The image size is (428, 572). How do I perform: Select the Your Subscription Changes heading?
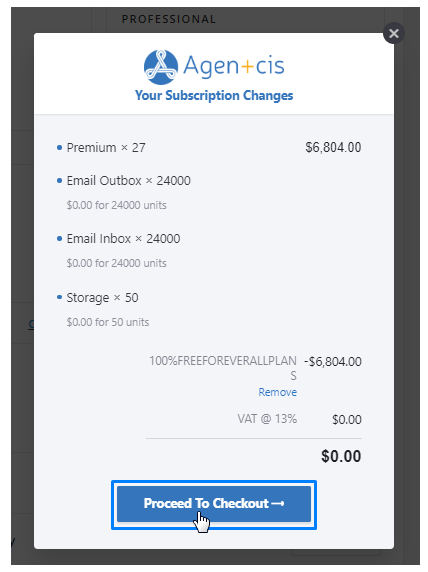point(214,95)
